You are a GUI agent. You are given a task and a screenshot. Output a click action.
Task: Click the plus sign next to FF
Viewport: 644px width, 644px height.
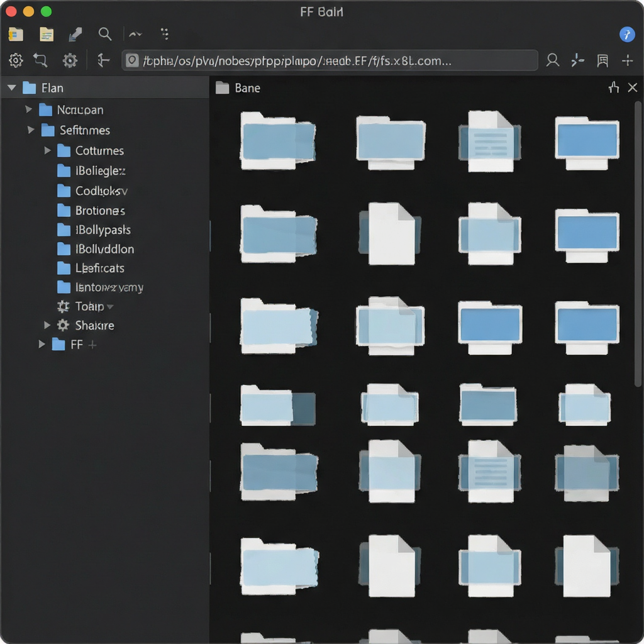coord(92,345)
